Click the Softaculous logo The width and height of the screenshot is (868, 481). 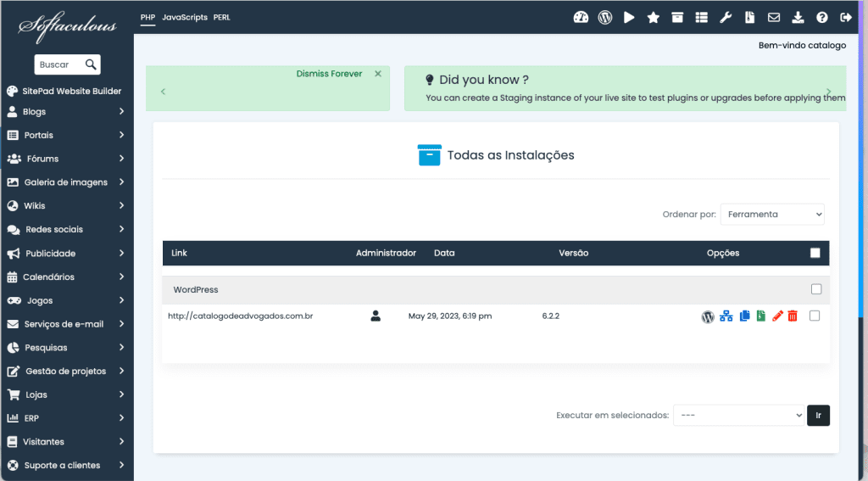[x=67, y=26]
